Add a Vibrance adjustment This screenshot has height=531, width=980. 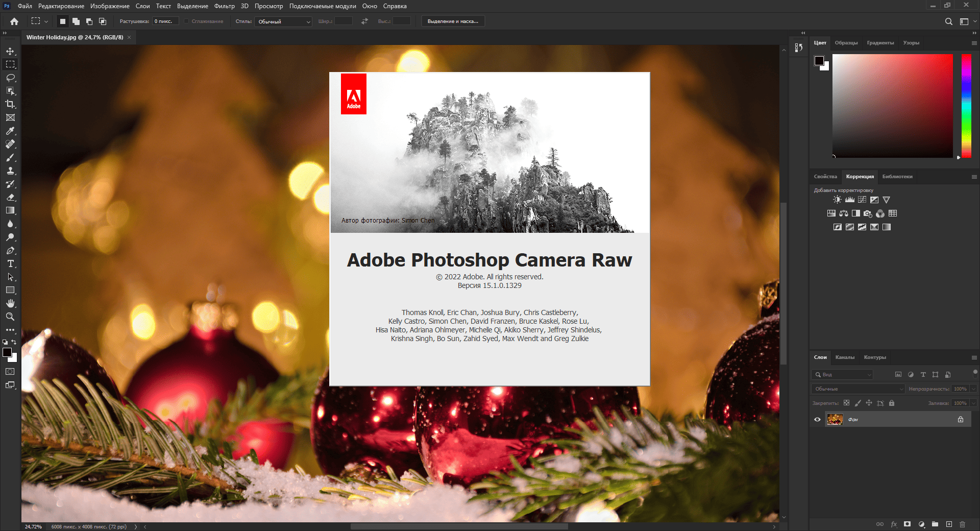887,200
